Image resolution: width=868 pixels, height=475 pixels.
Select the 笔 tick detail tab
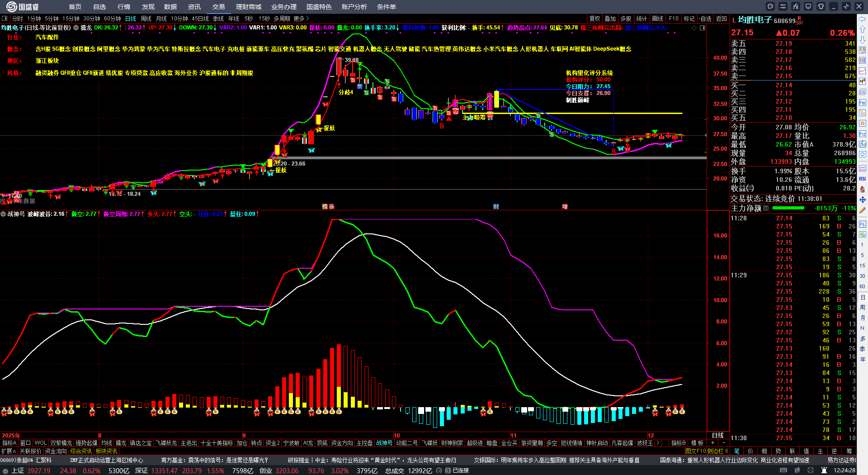coord(736,451)
